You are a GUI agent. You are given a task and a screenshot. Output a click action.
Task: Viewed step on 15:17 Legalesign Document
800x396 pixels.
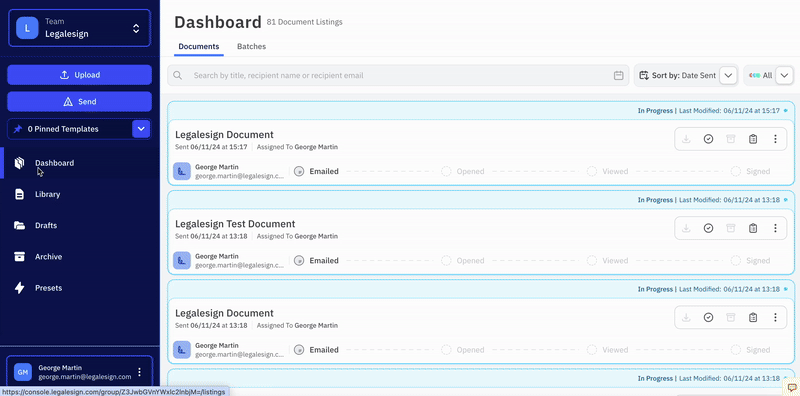point(608,171)
